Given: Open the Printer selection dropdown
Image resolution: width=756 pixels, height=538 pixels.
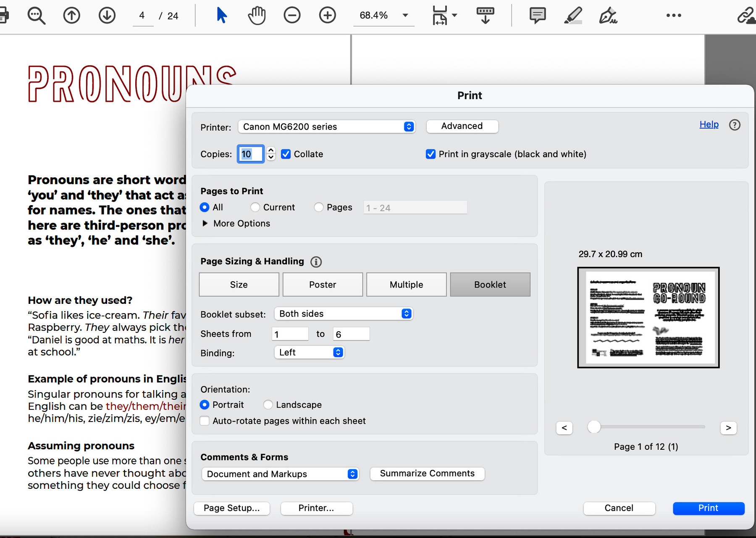Looking at the screenshot, I should coord(326,127).
